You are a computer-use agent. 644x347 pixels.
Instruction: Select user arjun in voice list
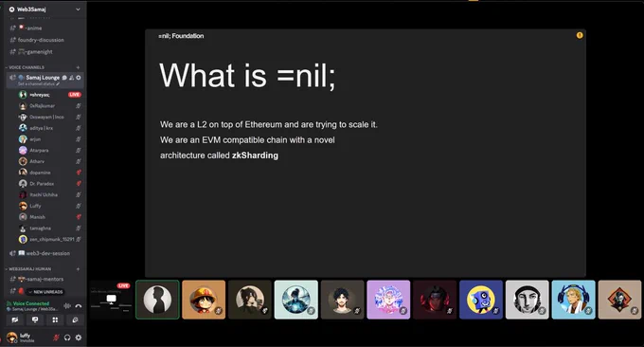[x=35, y=139]
